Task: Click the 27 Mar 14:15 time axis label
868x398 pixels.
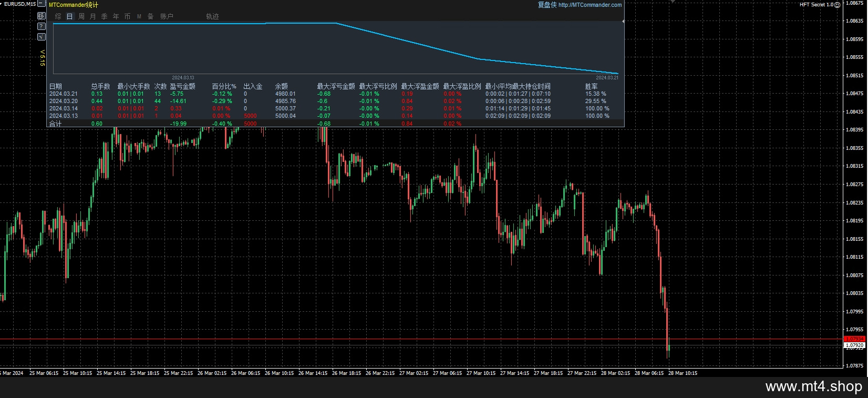Action: [514, 373]
